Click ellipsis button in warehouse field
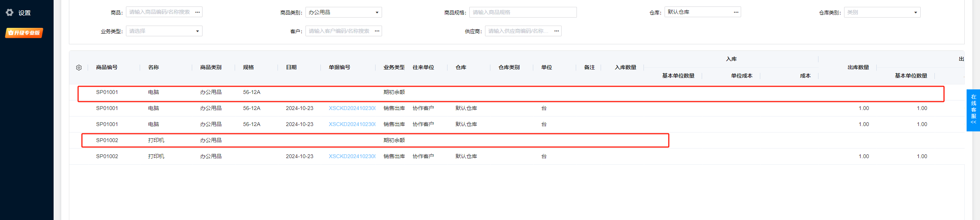 [x=736, y=12]
